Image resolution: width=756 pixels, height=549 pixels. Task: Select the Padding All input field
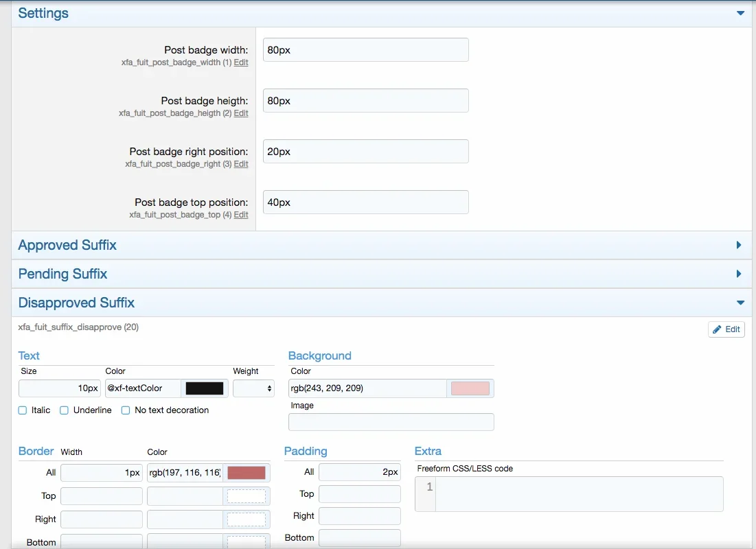tap(359, 472)
